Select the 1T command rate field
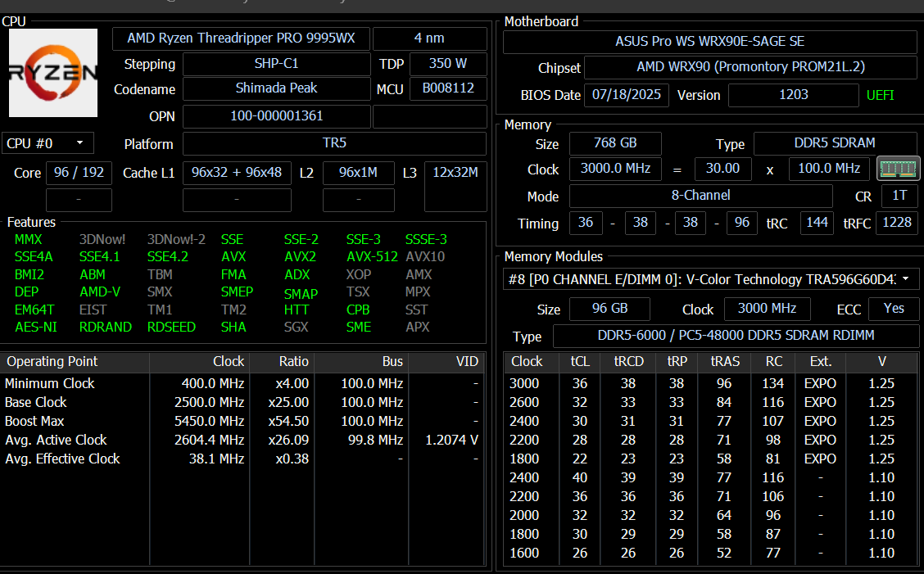This screenshot has width=924, height=574. point(899,196)
